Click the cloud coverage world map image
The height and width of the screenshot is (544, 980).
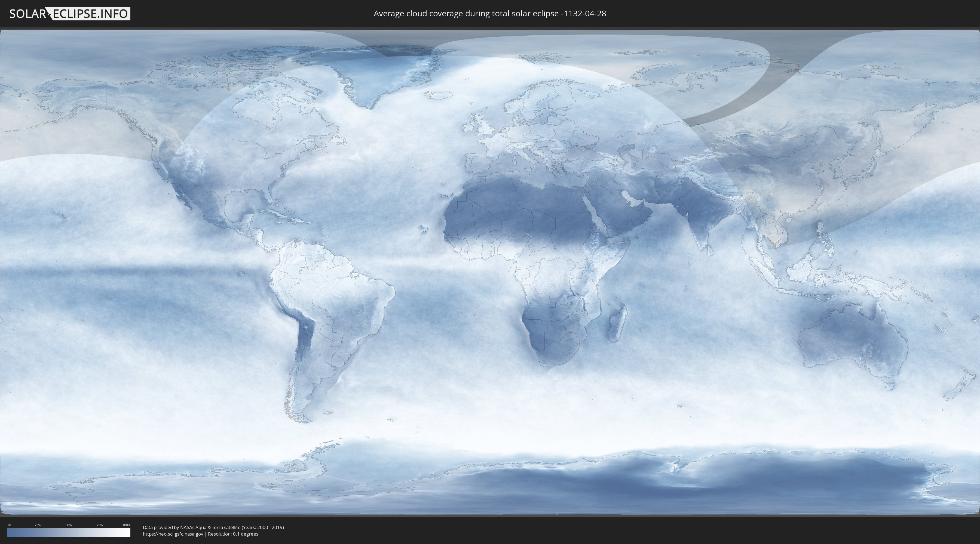(x=490, y=272)
